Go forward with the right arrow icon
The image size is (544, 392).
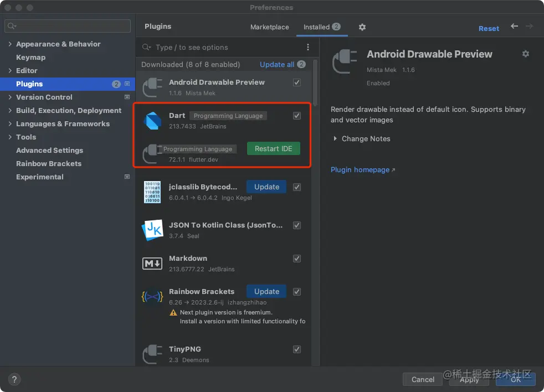(529, 26)
